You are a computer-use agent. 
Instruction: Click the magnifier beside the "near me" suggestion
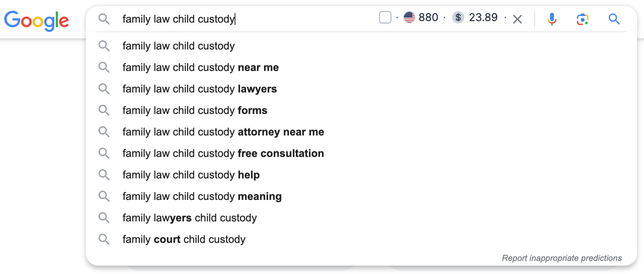point(104,68)
